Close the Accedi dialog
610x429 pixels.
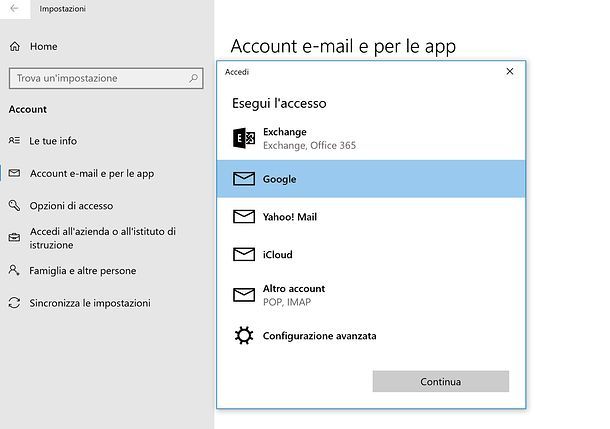tap(510, 72)
